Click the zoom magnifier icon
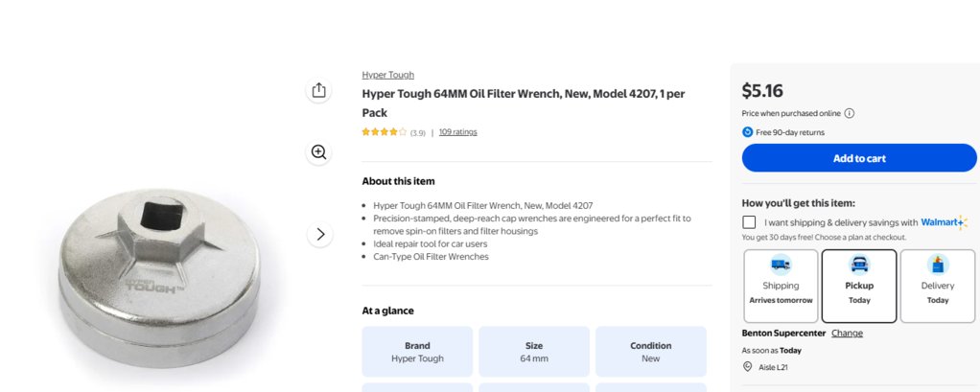The width and height of the screenshot is (980, 392). pos(318,152)
